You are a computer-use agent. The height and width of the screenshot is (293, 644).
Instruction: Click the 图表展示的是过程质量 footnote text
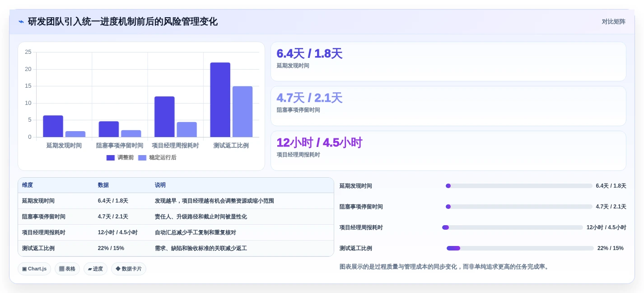pyautogui.click(x=445, y=267)
